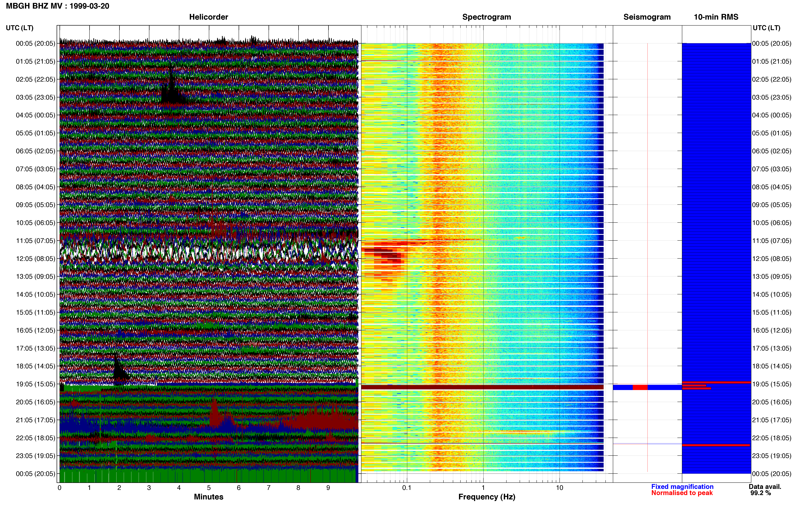Click the red block in the Seismogram panel

(x=640, y=388)
